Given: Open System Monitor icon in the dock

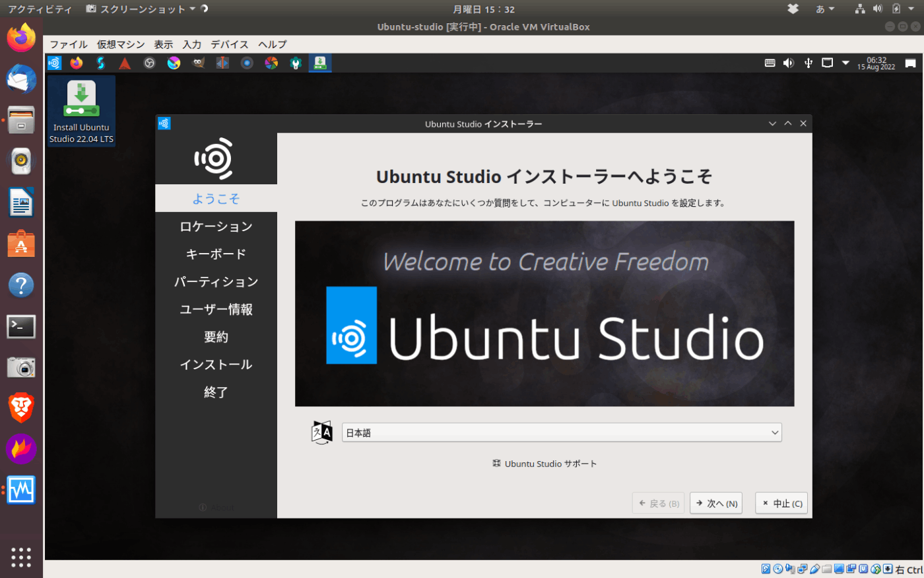Looking at the screenshot, I should pyautogui.click(x=21, y=490).
